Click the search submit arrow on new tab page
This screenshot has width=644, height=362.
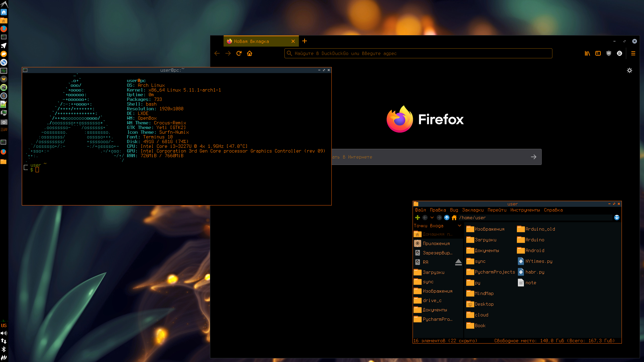[534, 157]
